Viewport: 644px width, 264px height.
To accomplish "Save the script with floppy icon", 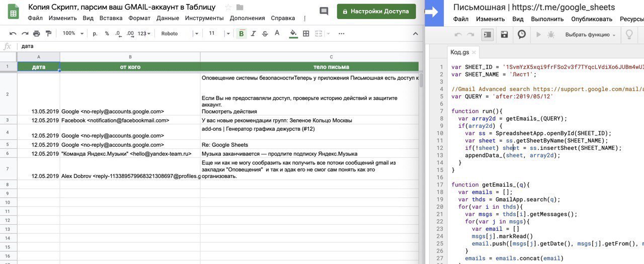I will (x=504, y=35).
